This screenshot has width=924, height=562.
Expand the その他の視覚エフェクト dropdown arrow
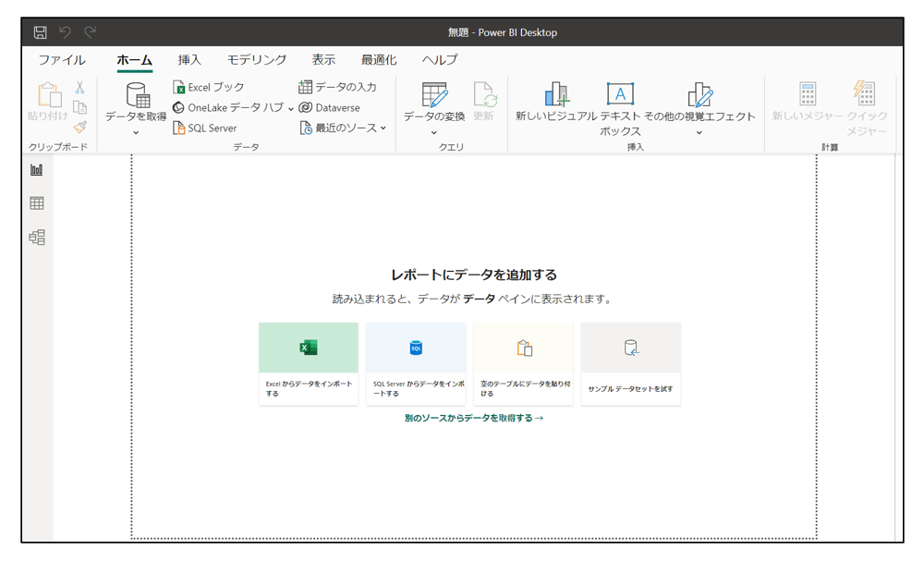tap(699, 133)
